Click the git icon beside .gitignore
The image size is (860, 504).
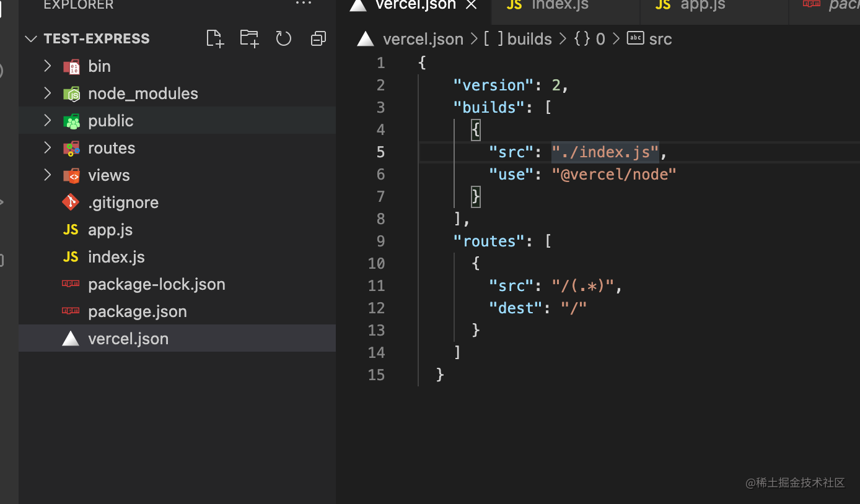pyautogui.click(x=71, y=202)
